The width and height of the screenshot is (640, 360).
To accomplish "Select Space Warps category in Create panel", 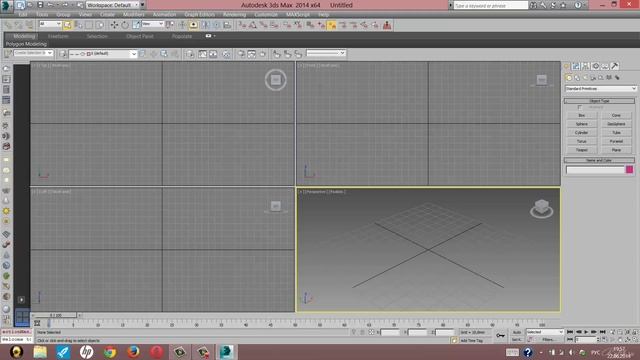I will (x=609, y=78).
